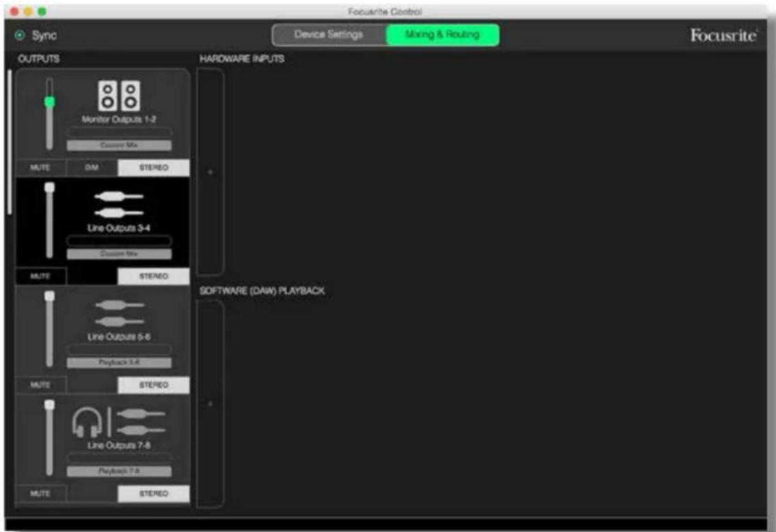
Task: Open Playback 5-6 source dropdown
Action: 119,362
